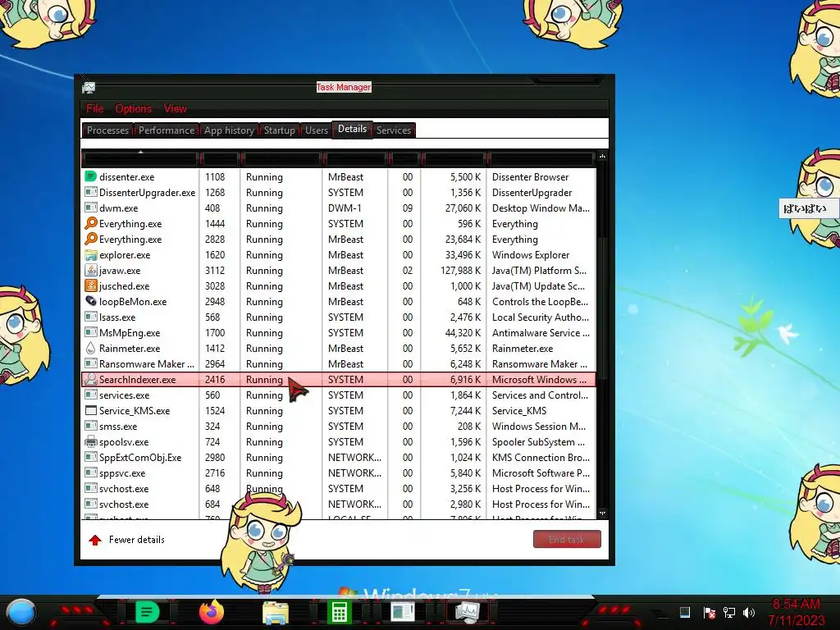This screenshot has height=630, width=840.
Task: Switch to the Users tab
Action: point(316,130)
